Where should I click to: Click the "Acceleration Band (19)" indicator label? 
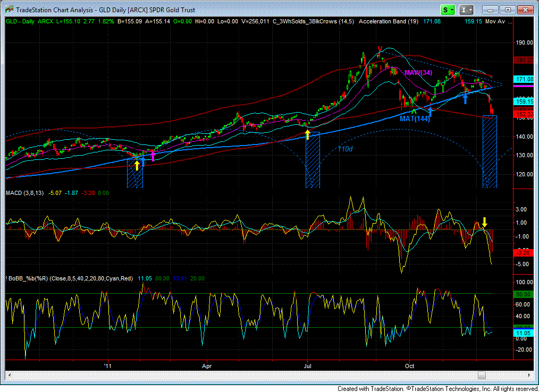pos(389,21)
